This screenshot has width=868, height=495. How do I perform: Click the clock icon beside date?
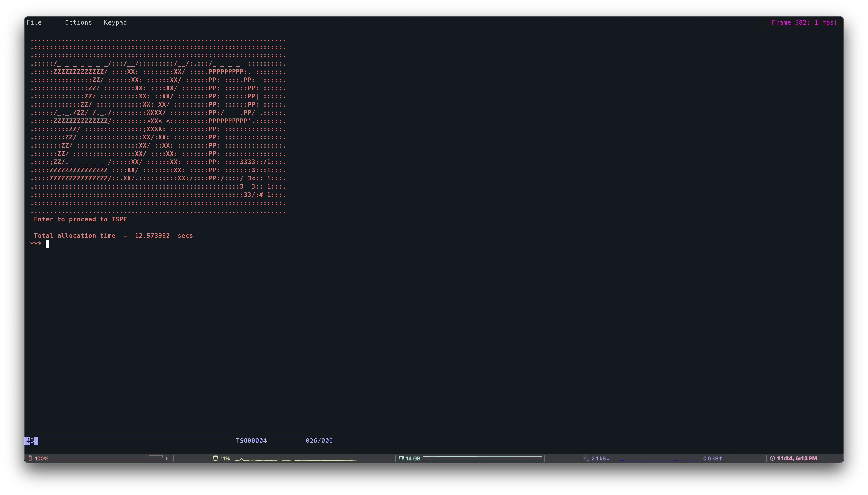(772, 458)
